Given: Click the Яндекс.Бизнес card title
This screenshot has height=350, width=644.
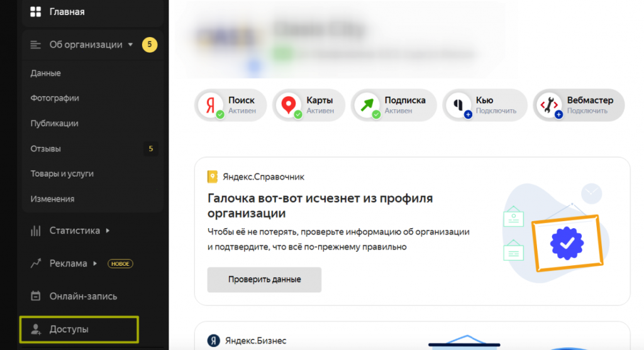Looking at the screenshot, I should (255, 341).
